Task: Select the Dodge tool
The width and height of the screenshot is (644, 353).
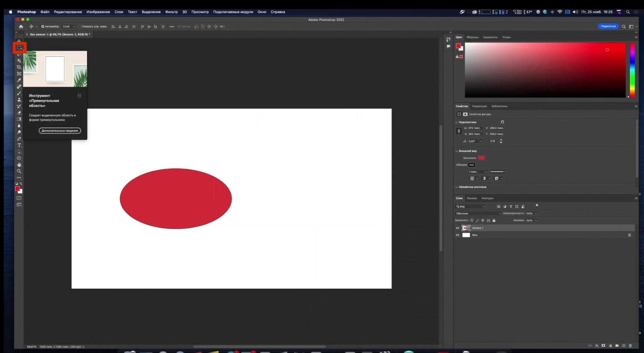Action: 19,132
